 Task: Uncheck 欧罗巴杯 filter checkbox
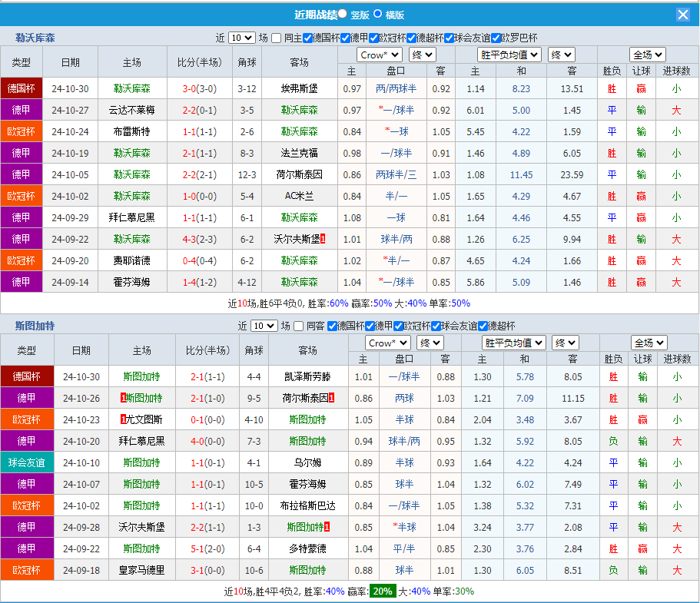pos(496,38)
